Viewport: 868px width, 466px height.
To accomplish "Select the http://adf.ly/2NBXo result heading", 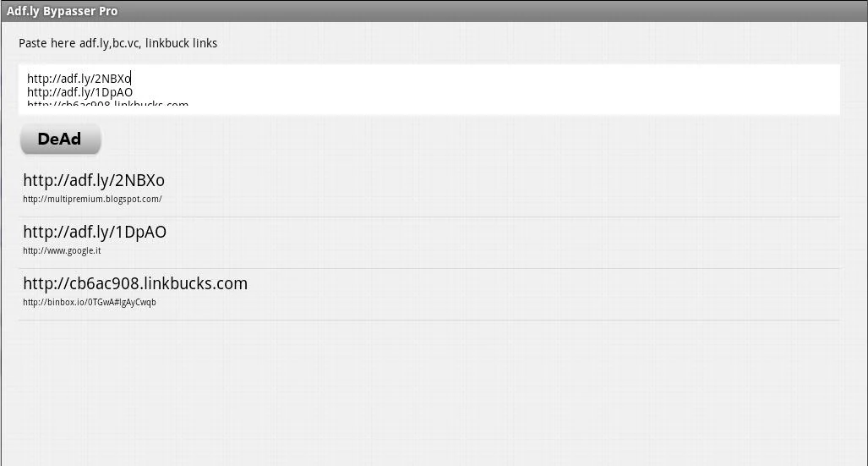I will coord(94,180).
